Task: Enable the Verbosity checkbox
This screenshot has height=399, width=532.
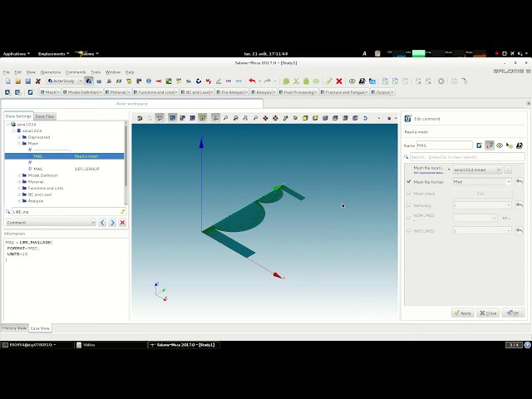Action: [408, 205]
